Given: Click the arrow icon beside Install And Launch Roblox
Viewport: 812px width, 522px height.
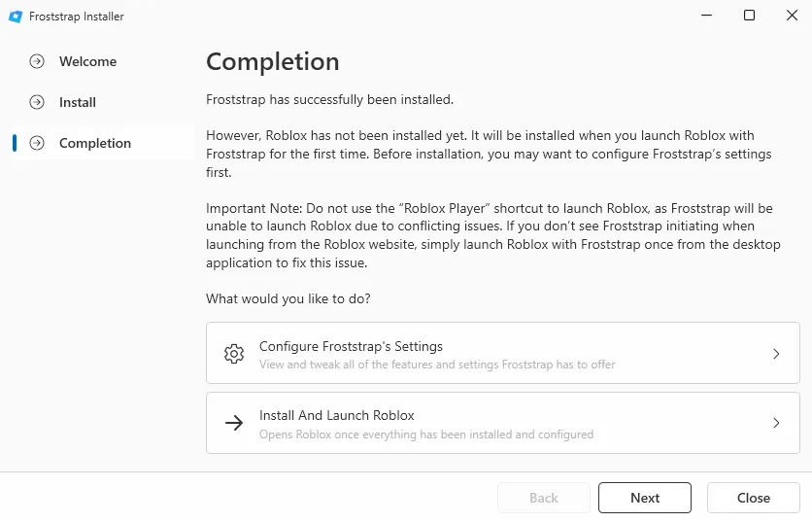Looking at the screenshot, I should (233, 423).
